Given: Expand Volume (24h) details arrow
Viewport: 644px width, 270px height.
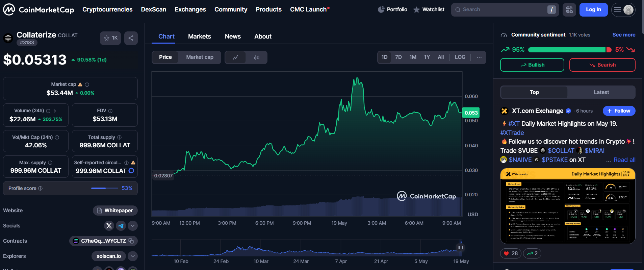Looking at the screenshot, I should point(55,111).
